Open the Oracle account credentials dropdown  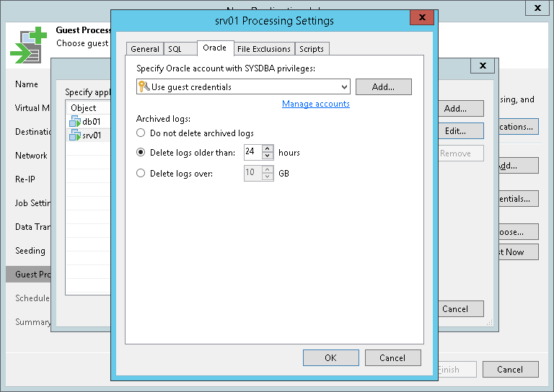click(x=243, y=86)
